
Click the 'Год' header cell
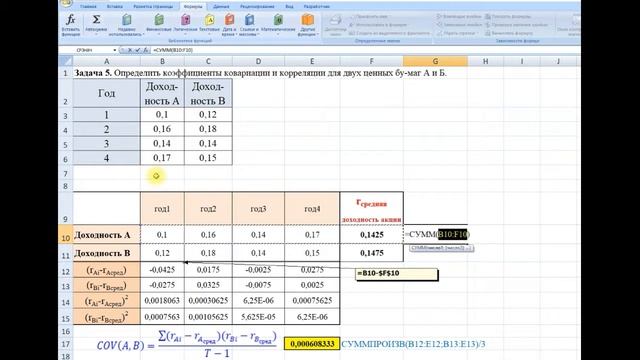tap(107, 93)
